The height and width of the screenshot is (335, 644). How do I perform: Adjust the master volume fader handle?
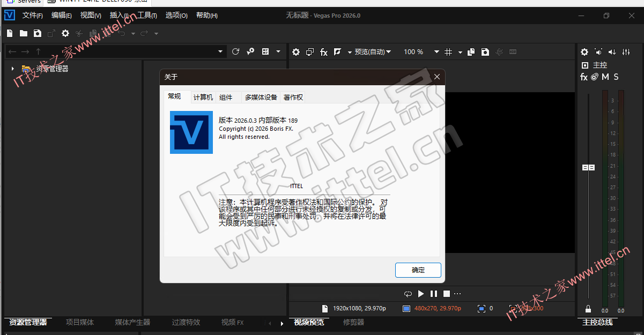(x=589, y=168)
